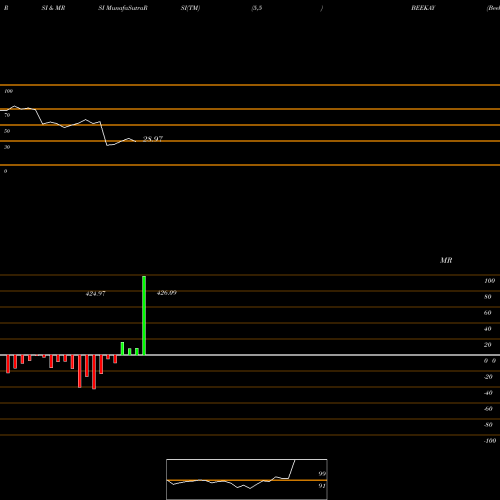Click the 70 level label on RSI axis

pyautogui.click(x=7, y=115)
